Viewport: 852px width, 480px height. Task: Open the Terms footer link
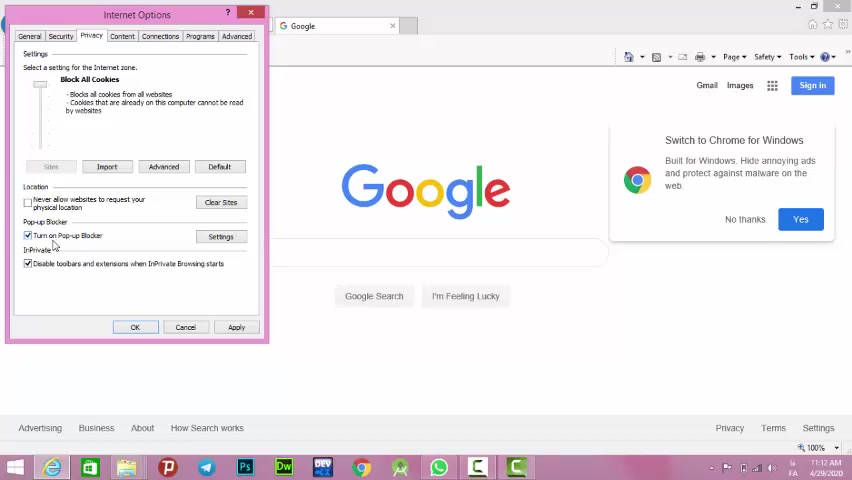coord(773,428)
